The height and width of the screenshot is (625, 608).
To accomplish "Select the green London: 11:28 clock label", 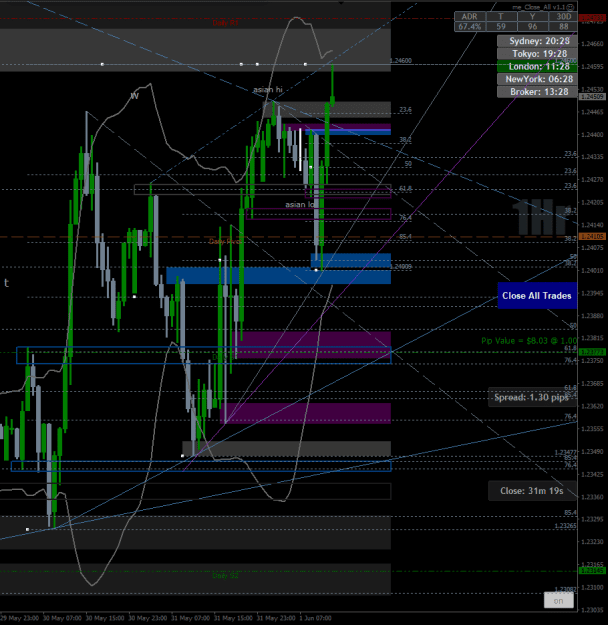I will 537,67.
